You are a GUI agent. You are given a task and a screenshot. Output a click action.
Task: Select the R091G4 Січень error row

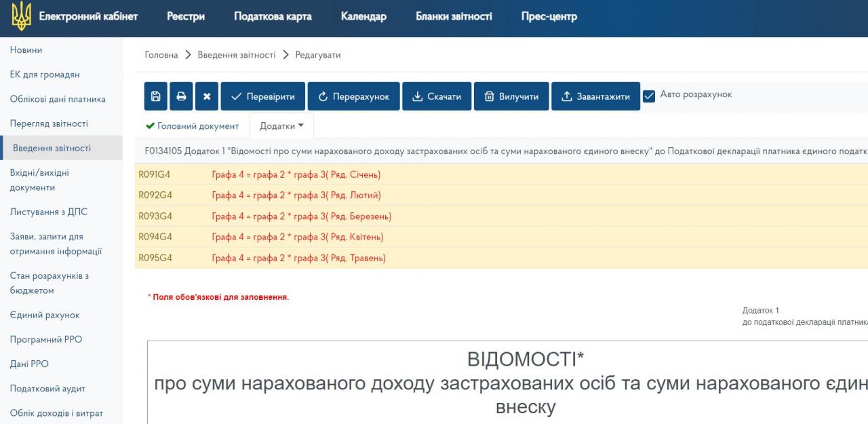tap(296, 174)
